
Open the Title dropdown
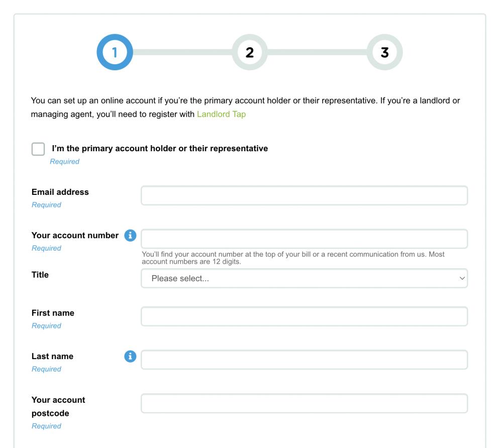304,278
